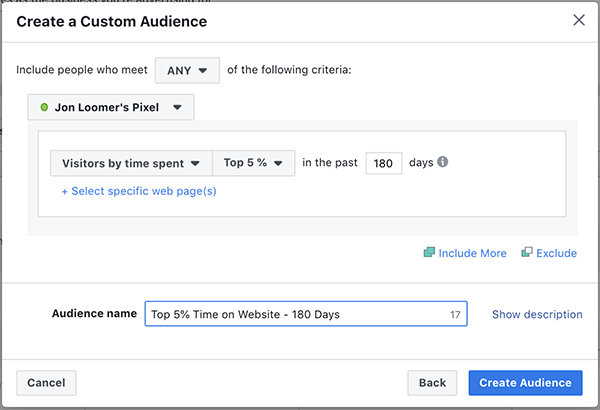600x410 pixels.
Task: Expand the Jon Loomer's Pixel selector
Action: click(111, 107)
